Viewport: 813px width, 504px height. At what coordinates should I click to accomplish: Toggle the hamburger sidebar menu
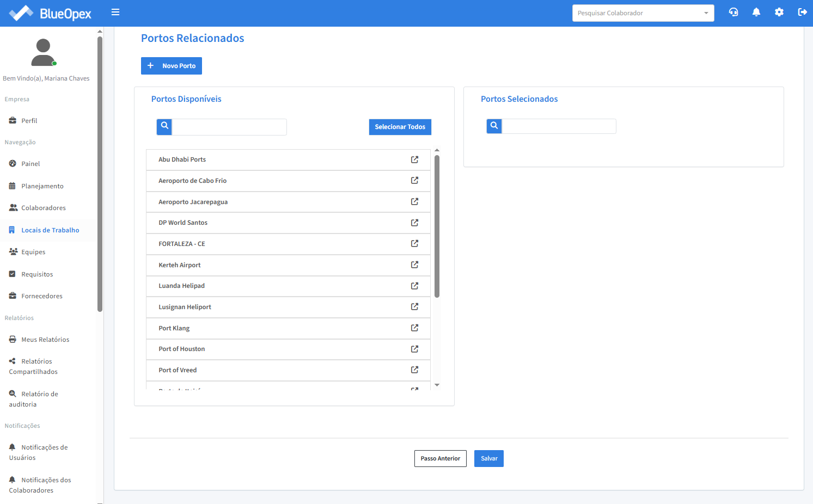[x=115, y=12]
